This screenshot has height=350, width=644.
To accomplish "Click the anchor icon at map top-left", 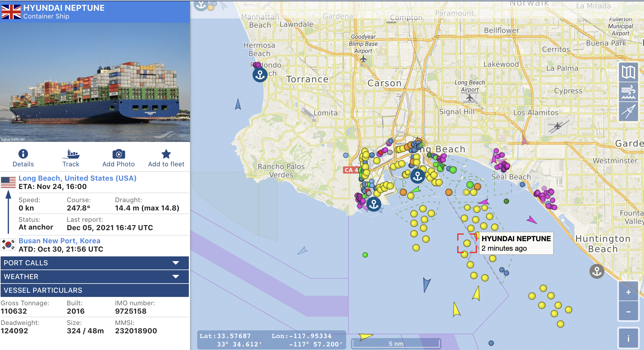I will click(x=201, y=4).
